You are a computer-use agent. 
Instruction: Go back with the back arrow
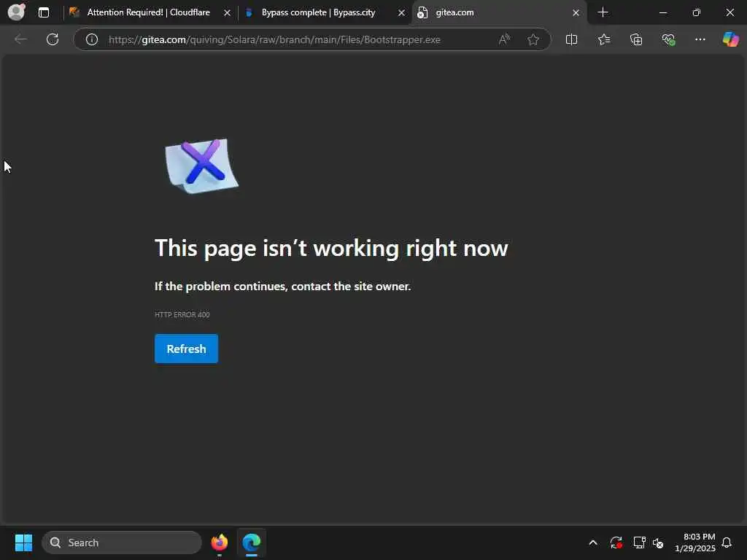tap(20, 39)
